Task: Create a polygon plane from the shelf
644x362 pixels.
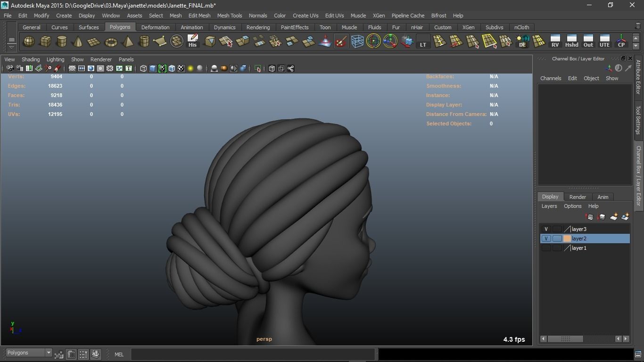Action: pos(94,41)
